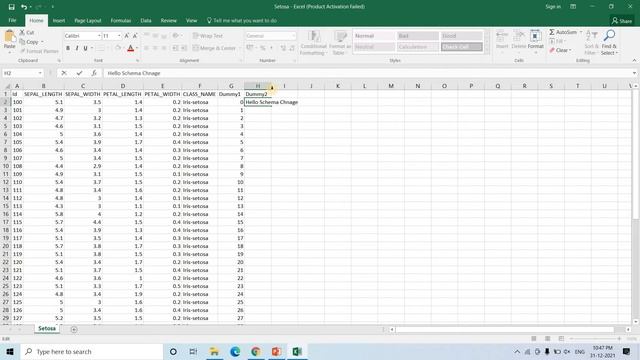The image size is (640, 360).
Task: Open the Clear eraser menu
Action: click(560, 50)
